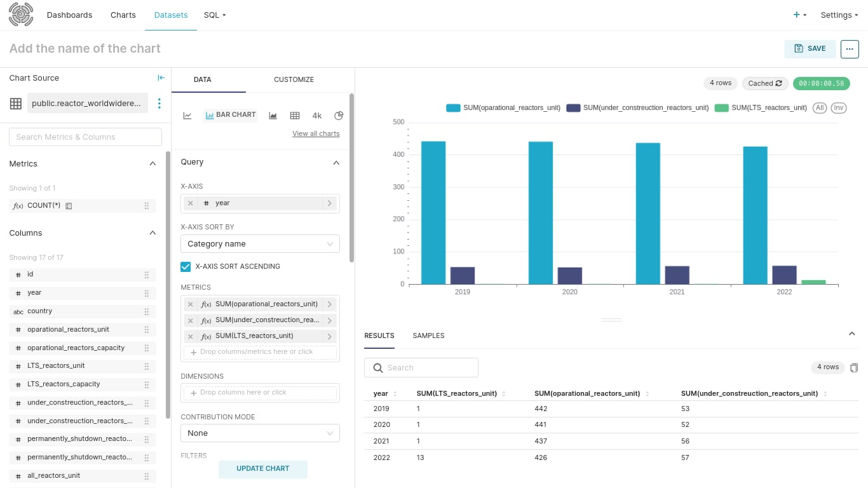This screenshot has height=488, width=868.
Task: Switch to pie chart type icon
Action: point(339,116)
